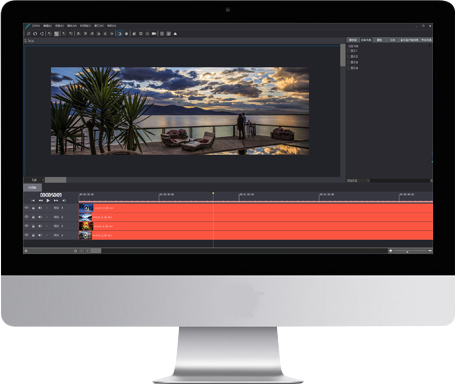Switch to the third tab in right panel
Image resolution: width=456 pixels, height=384 pixels.
tap(379, 40)
